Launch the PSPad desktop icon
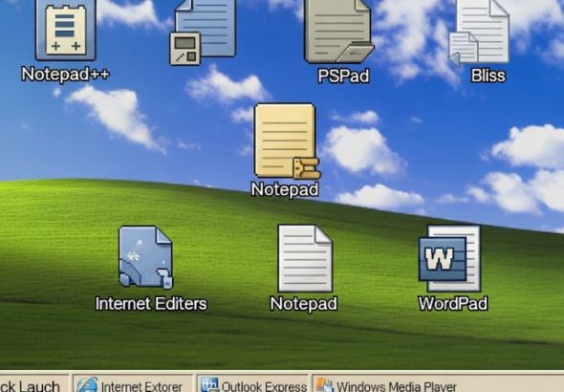 click(338, 32)
